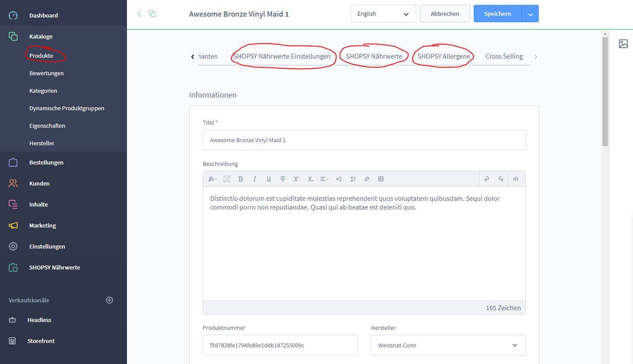The width and height of the screenshot is (633, 364).
Task: Open the English language dropdown
Action: (383, 14)
